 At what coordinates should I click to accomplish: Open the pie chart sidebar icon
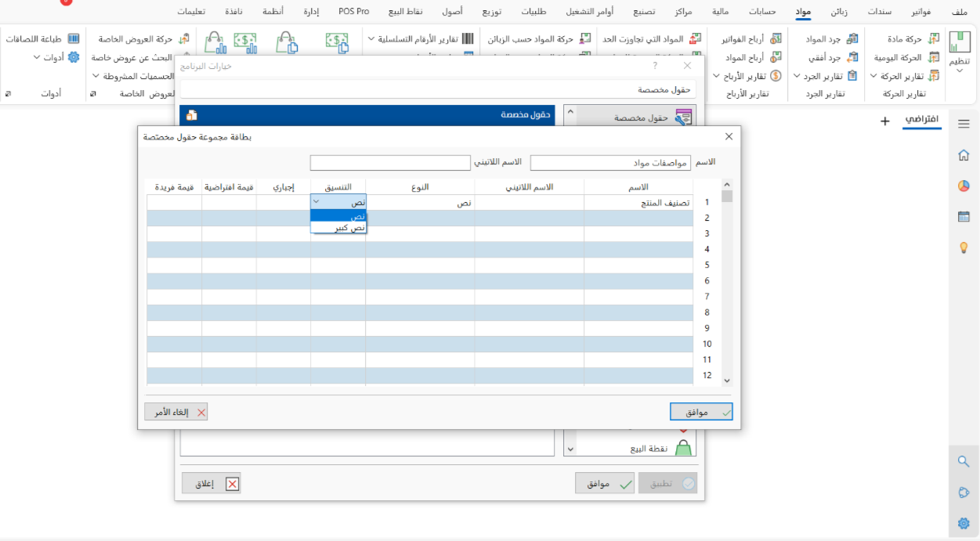(x=964, y=186)
